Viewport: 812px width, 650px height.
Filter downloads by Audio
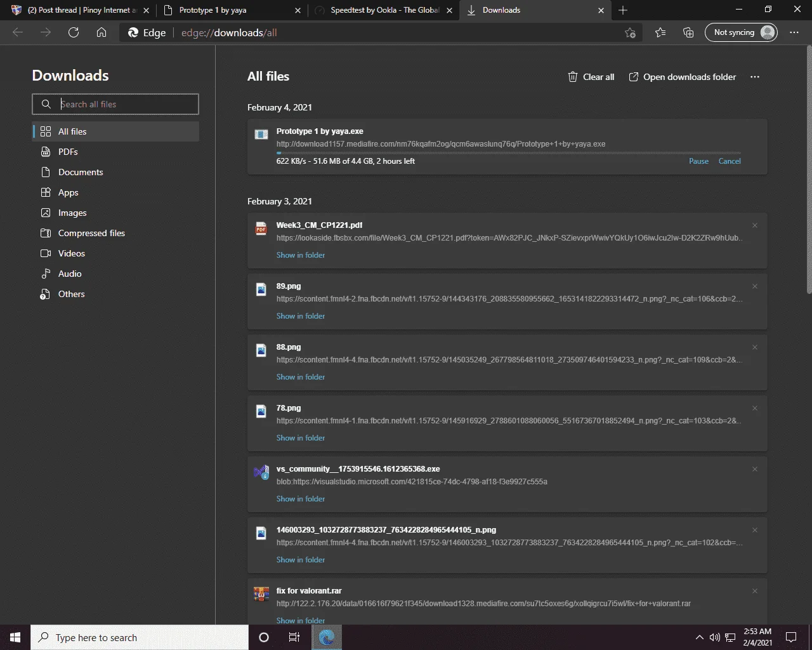pyautogui.click(x=115, y=274)
